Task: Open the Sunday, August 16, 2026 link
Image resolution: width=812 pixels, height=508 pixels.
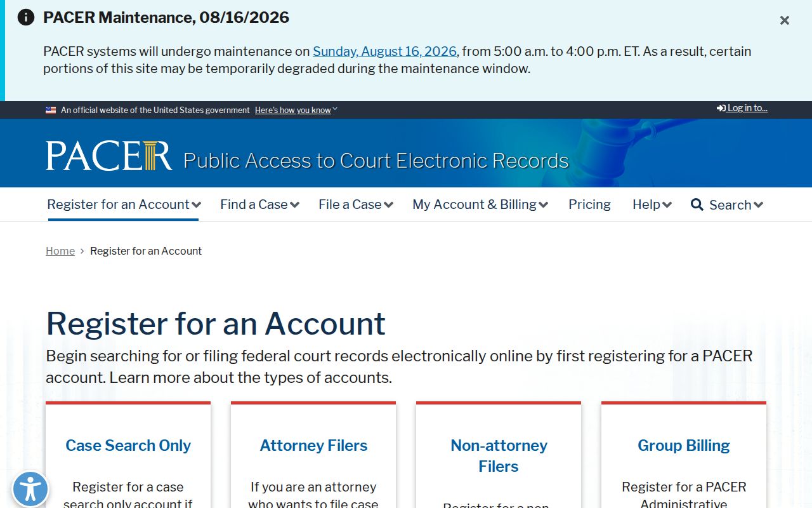Action: pos(384,51)
